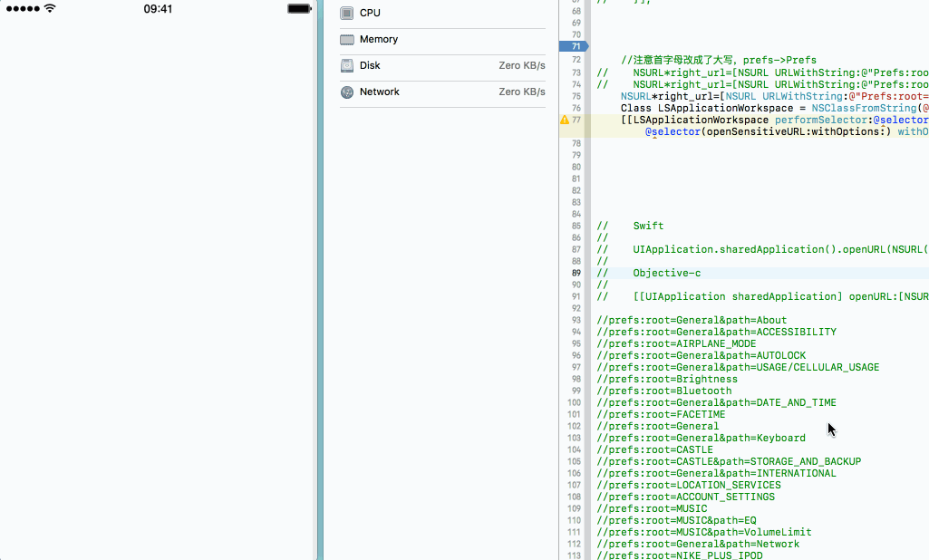The width and height of the screenshot is (929, 560).
Task: Click the prefs->Prefs Chinese comment on line 72
Action: pos(718,60)
